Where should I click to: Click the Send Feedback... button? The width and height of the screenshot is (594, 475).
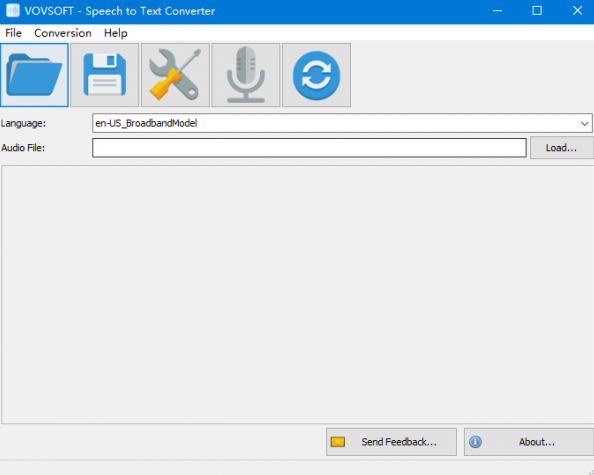tap(391, 442)
